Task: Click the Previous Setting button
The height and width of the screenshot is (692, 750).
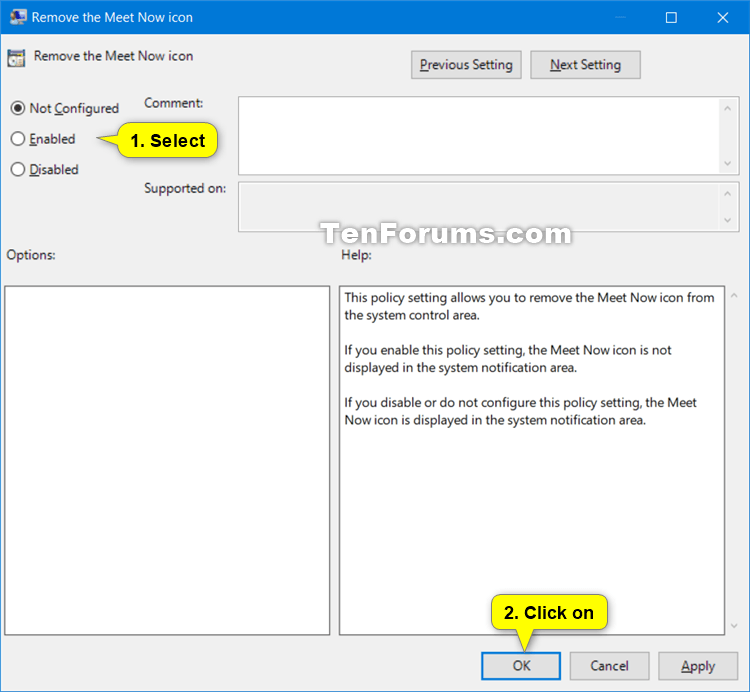Action: [466, 65]
